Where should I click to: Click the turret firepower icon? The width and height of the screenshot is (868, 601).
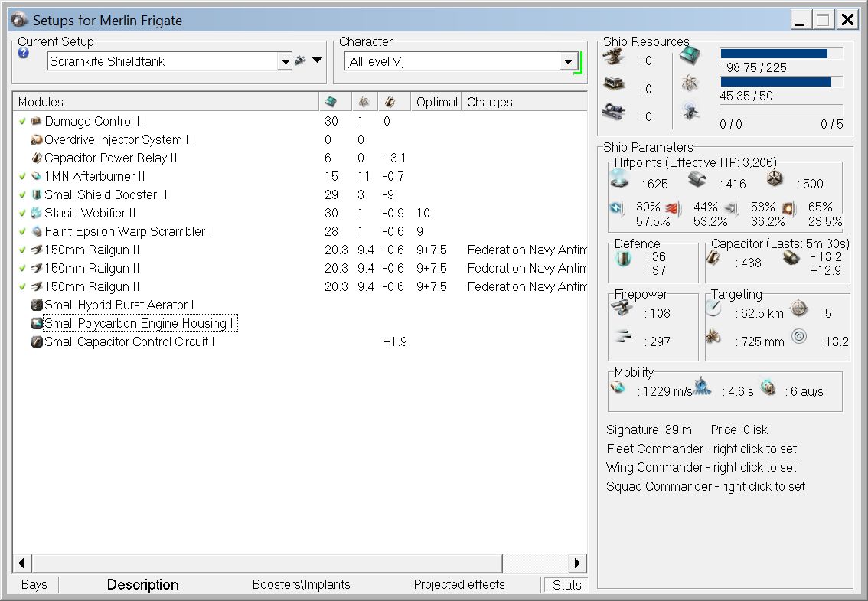click(622, 307)
